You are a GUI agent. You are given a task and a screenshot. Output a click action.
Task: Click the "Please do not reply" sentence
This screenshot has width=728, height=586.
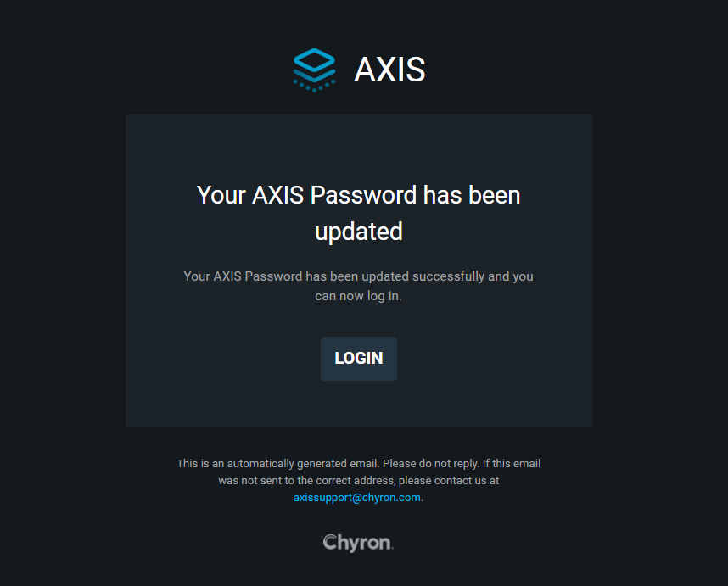click(x=432, y=464)
